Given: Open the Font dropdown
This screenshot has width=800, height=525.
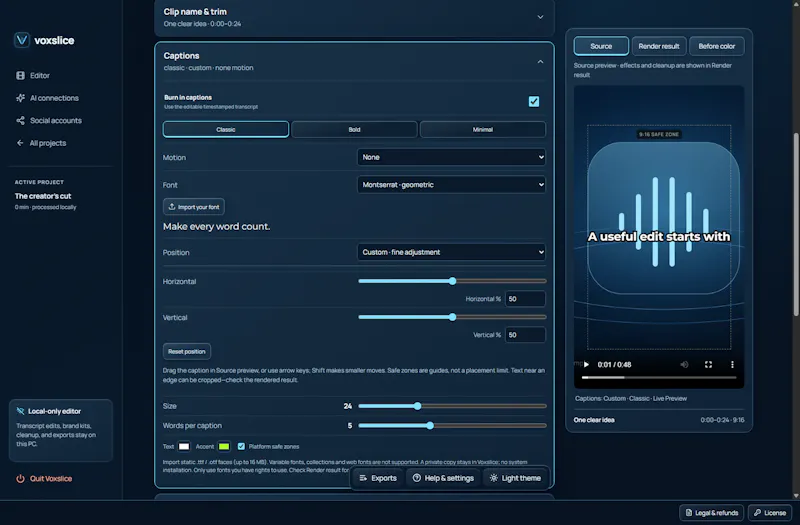Looking at the screenshot, I should (x=451, y=185).
